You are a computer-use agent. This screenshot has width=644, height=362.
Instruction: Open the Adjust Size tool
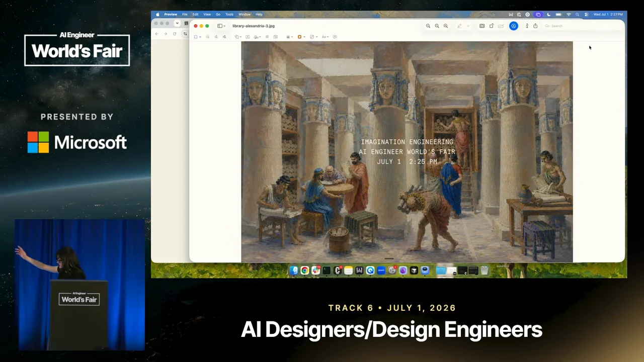pos(275,37)
